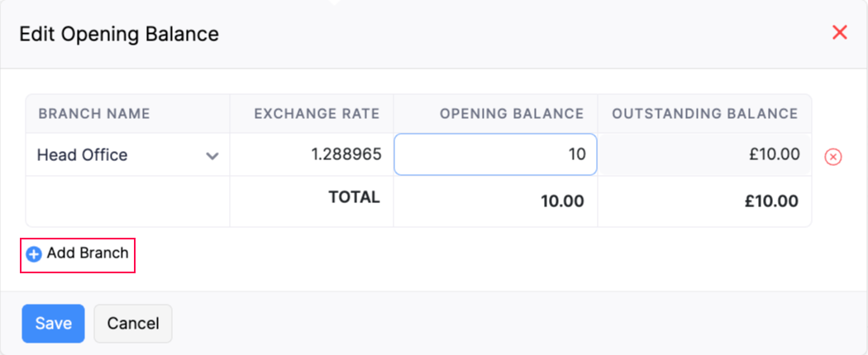Click the Branch Name column header
The width and height of the screenshot is (868, 355).
coord(94,114)
